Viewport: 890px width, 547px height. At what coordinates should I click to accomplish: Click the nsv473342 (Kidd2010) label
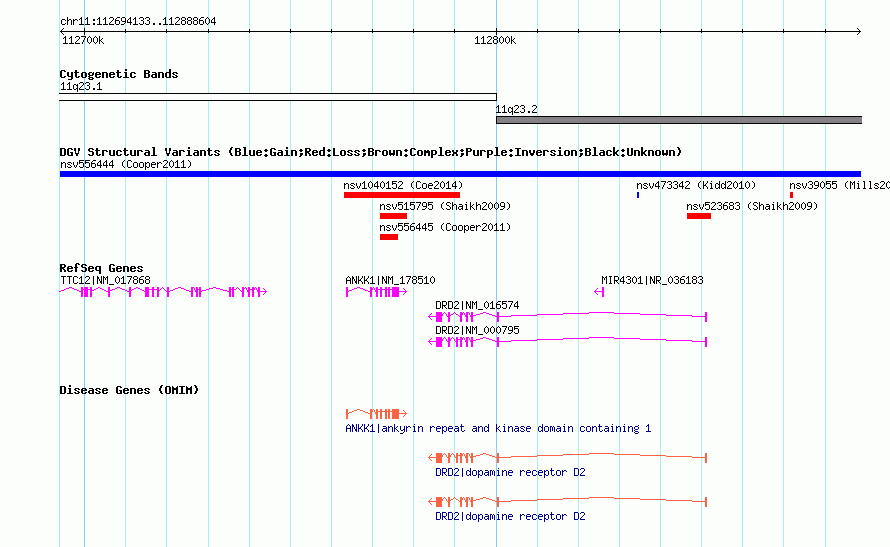coord(696,186)
